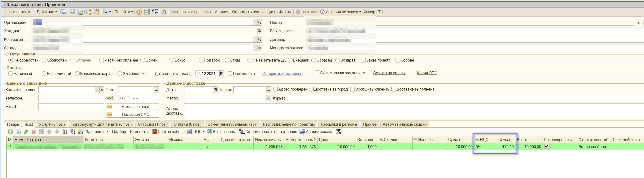
Task: Click into the E-mail input field
Action: click(x=71, y=107)
